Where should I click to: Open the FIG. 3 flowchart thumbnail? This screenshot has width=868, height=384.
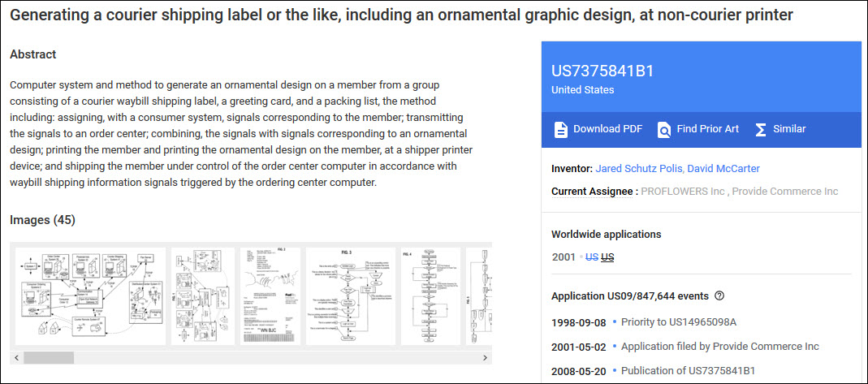pos(350,296)
